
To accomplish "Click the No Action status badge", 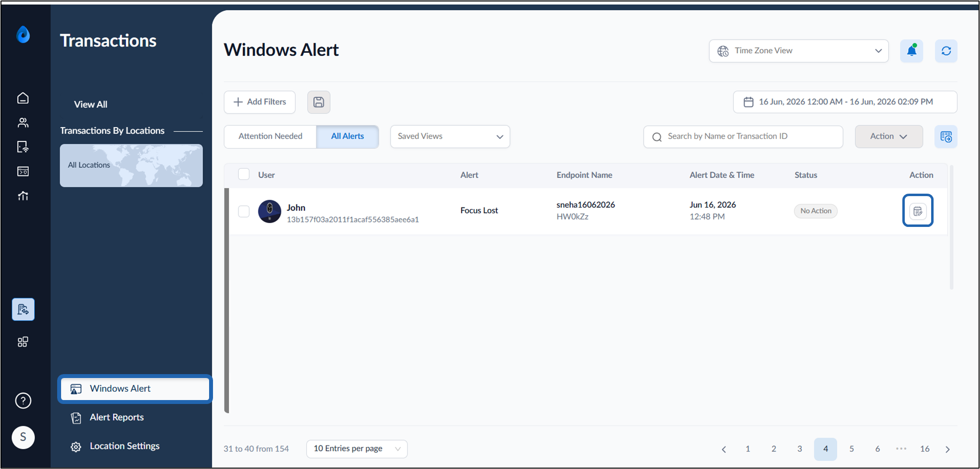I will tap(815, 211).
